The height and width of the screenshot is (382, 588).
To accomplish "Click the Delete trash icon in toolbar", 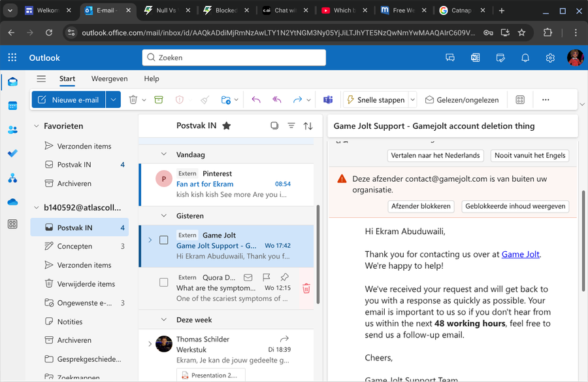I will (x=133, y=99).
